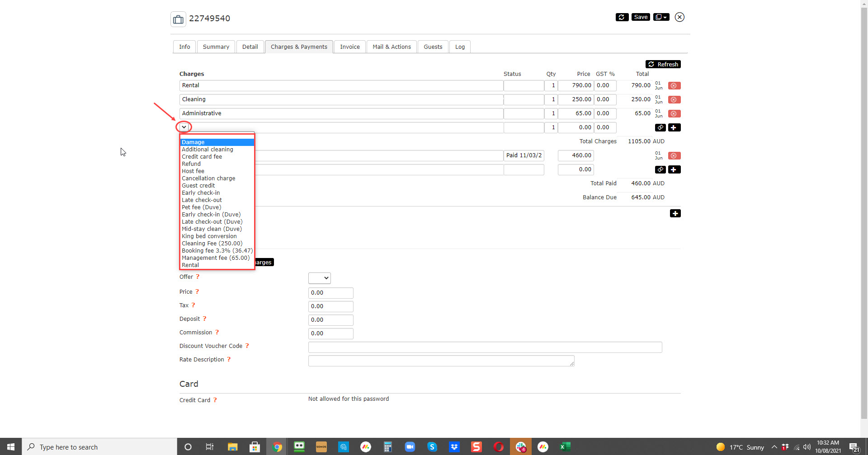Open the Windows Calculator from the taskbar
The height and width of the screenshot is (455, 868).
[388, 447]
